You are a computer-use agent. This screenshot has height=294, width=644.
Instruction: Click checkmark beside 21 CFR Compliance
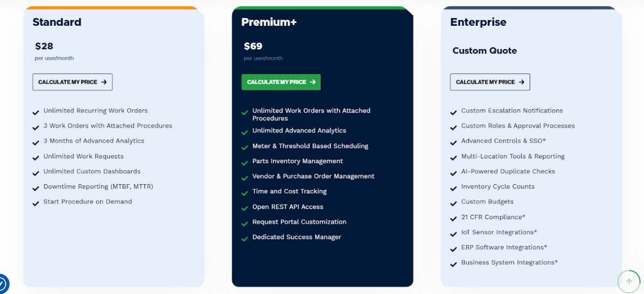click(x=453, y=218)
